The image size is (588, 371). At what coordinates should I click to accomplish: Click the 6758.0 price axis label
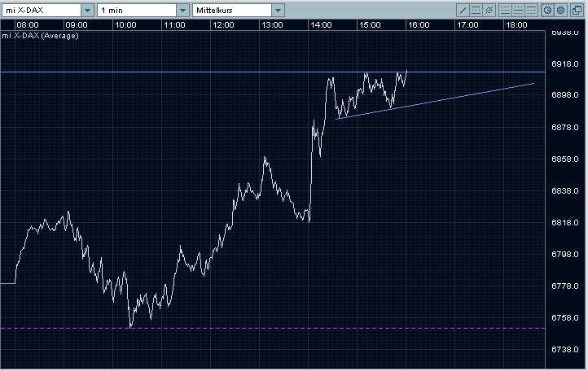(x=565, y=317)
